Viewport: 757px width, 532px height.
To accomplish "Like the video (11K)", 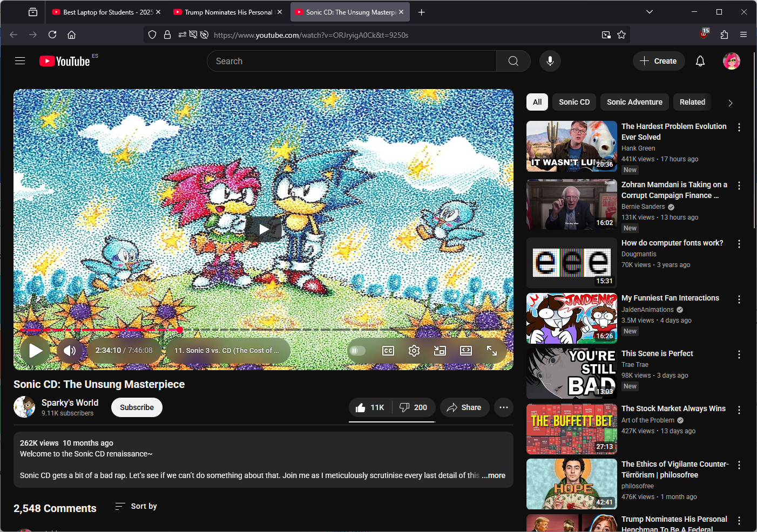I will pos(370,407).
